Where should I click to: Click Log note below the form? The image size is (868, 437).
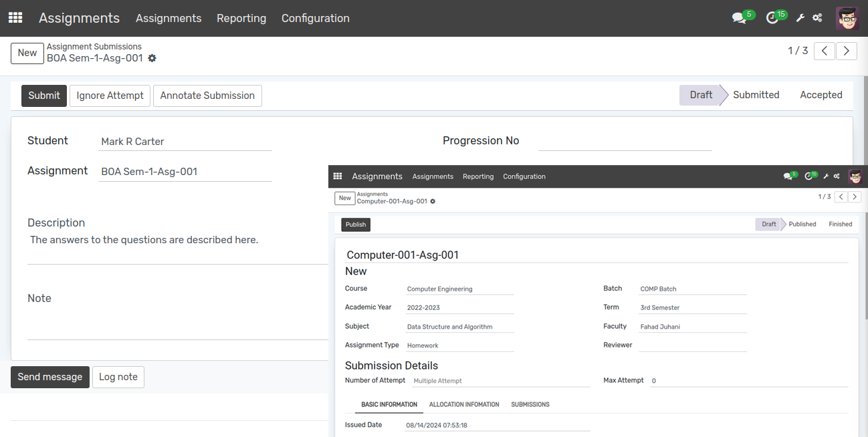(x=118, y=377)
